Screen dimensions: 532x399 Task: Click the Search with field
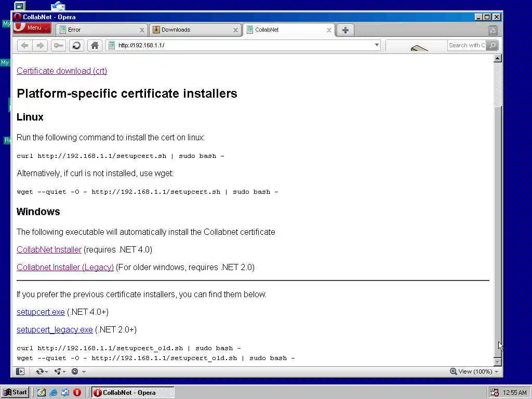click(x=467, y=45)
